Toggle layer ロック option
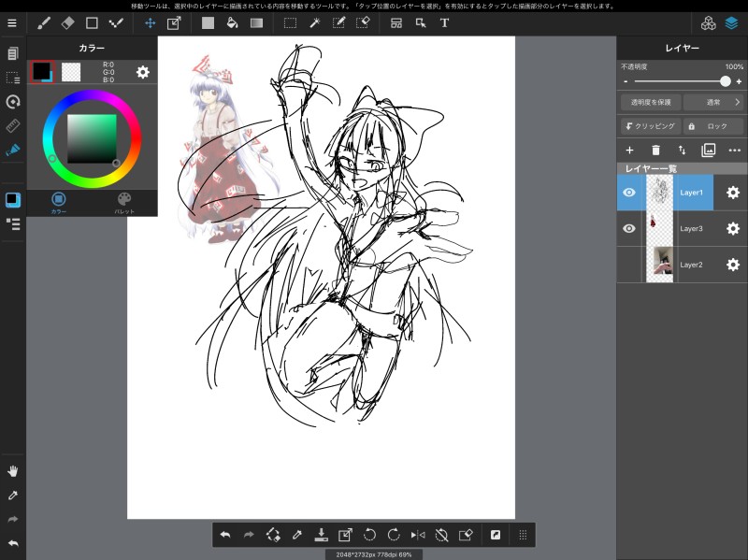 coord(713,126)
